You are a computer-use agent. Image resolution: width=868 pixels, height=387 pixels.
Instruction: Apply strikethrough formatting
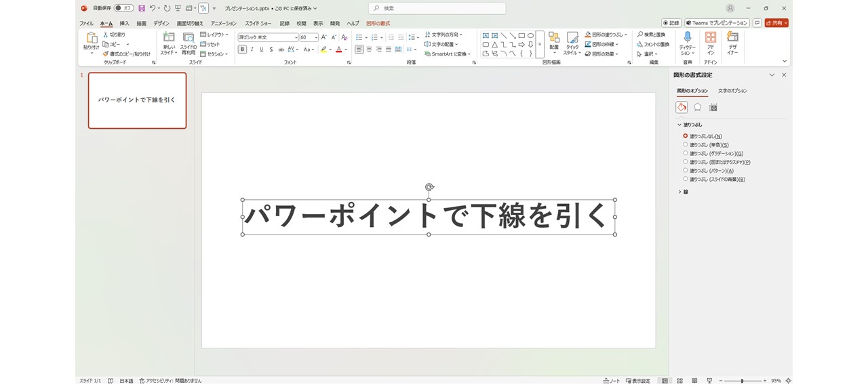coord(281,49)
